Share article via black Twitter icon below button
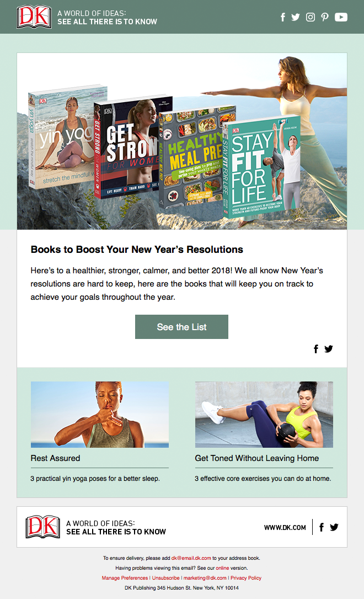364x599 pixels. point(329,349)
